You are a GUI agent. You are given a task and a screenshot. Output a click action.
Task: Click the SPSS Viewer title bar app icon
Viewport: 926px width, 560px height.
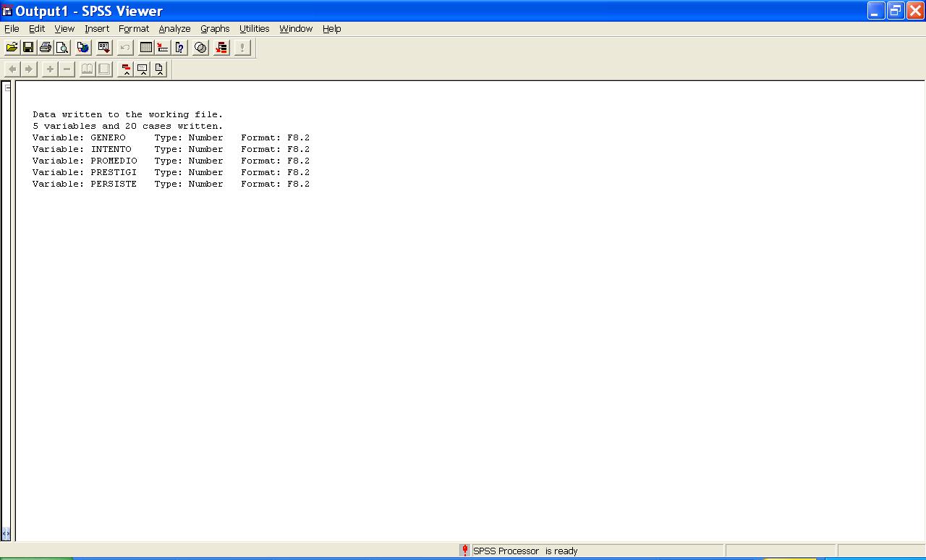tap(7, 11)
